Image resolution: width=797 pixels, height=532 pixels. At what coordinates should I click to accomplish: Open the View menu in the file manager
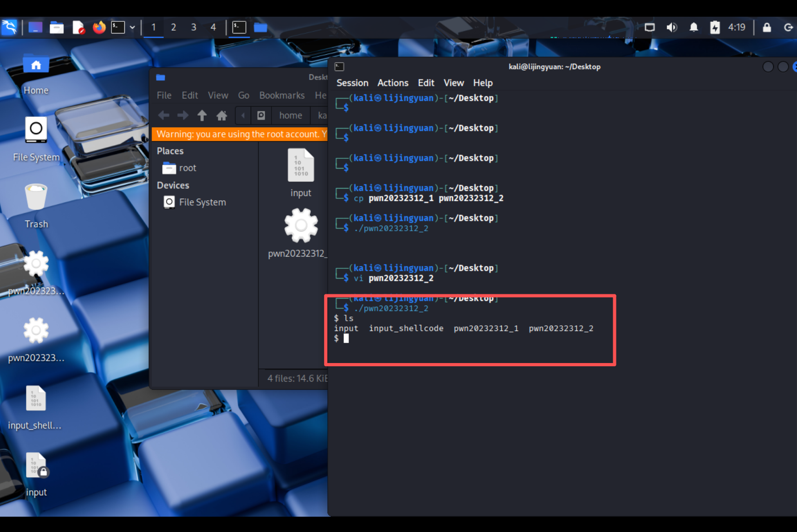[x=218, y=95]
